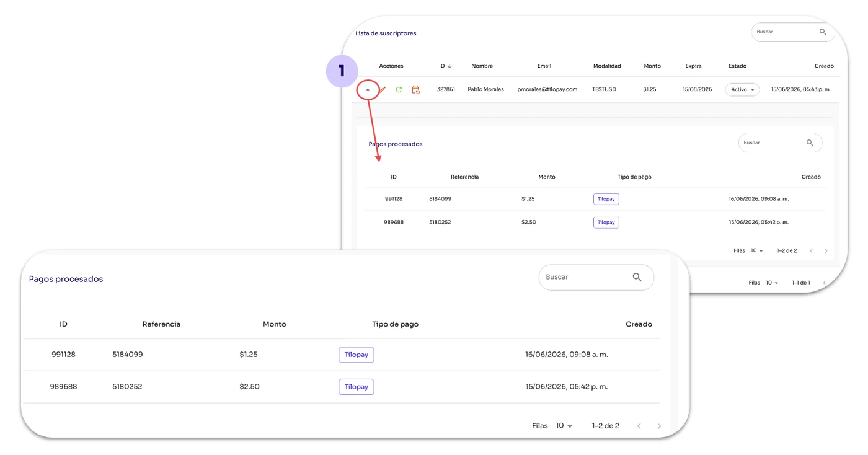This screenshot has width=868, height=455.
Task: Click the created date 15/06/2026, 05:43 p. m.
Action: (x=800, y=89)
